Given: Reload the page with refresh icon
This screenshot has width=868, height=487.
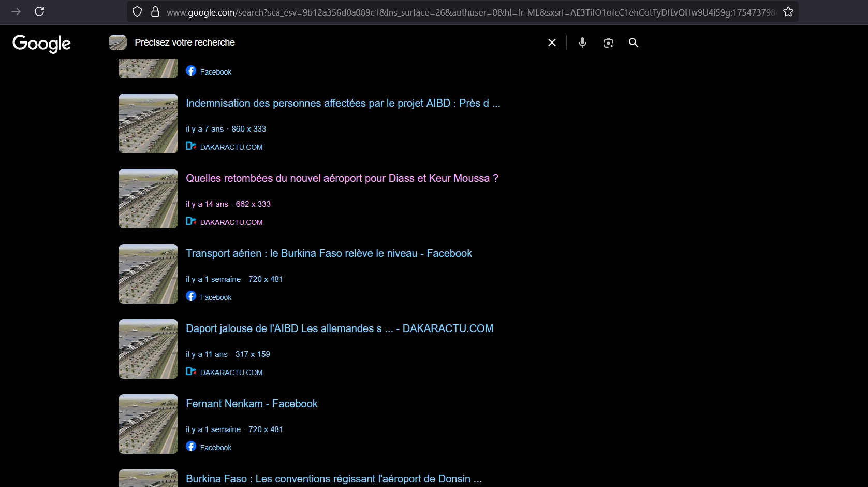Looking at the screenshot, I should 39,11.
